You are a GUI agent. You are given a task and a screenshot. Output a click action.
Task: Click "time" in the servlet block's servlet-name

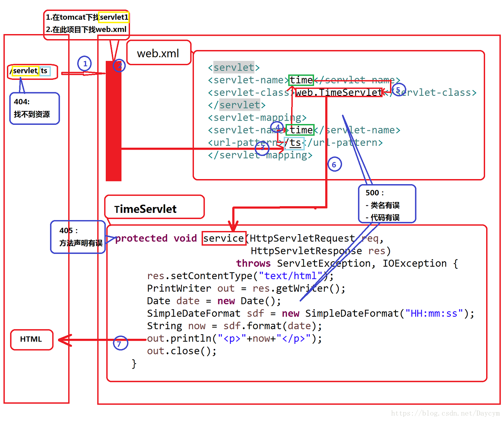click(301, 80)
